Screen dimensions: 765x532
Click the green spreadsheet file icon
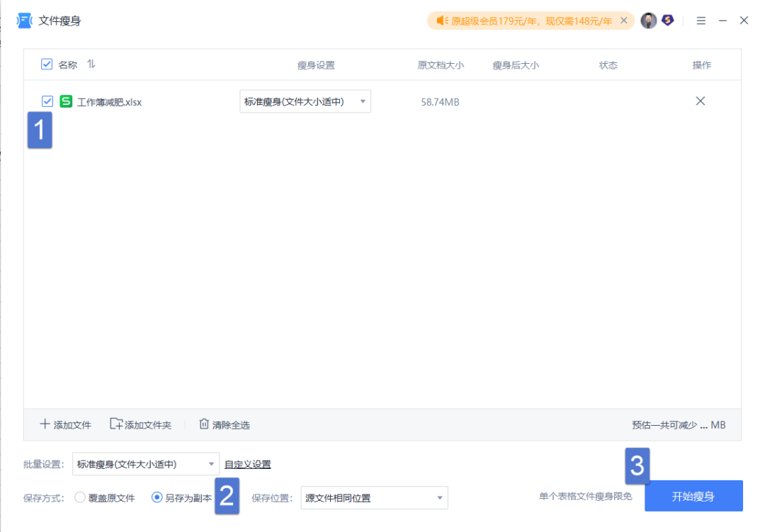pos(66,101)
